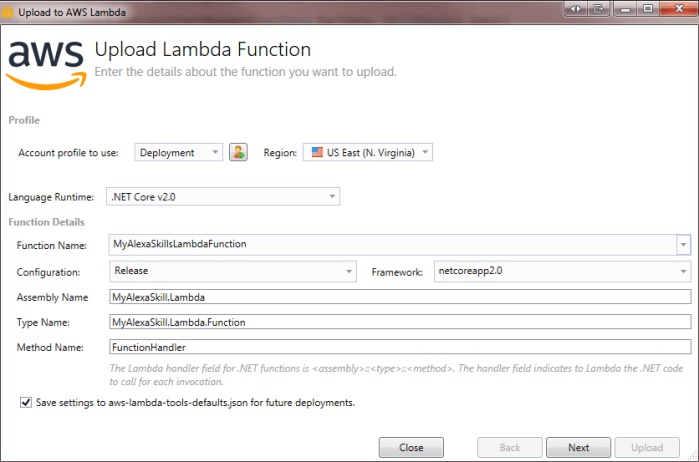Expand the Language Runtime dropdown
699x462 pixels.
331,197
